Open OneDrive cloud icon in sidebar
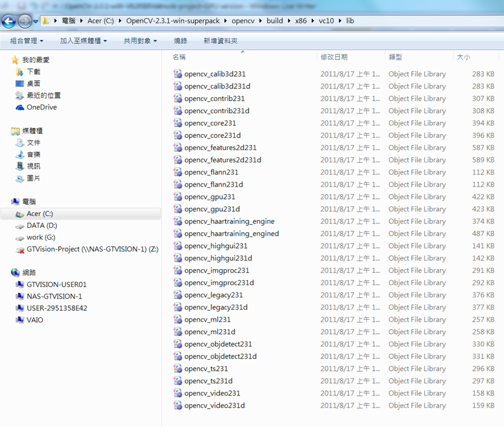 coord(19,107)
